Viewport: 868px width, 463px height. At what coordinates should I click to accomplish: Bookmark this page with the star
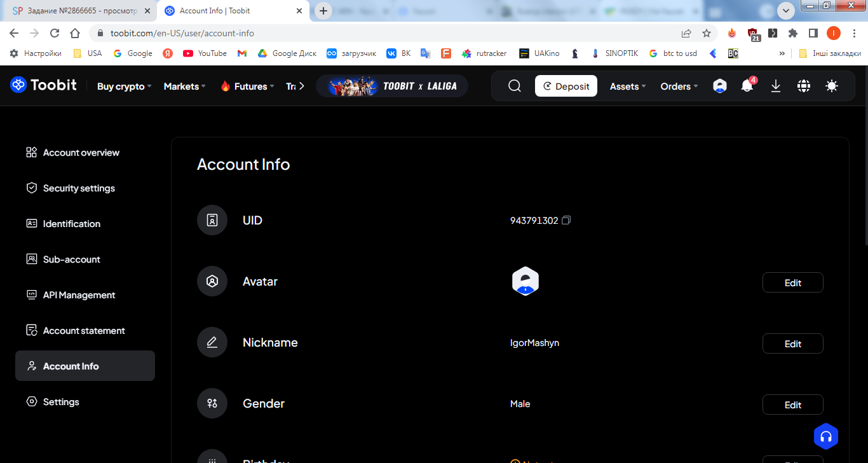point(707,33)
